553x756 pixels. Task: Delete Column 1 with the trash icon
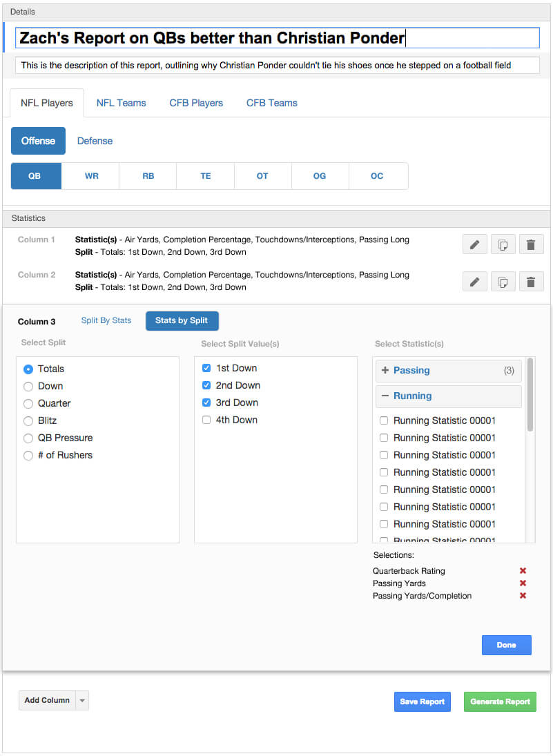point(531,244)
